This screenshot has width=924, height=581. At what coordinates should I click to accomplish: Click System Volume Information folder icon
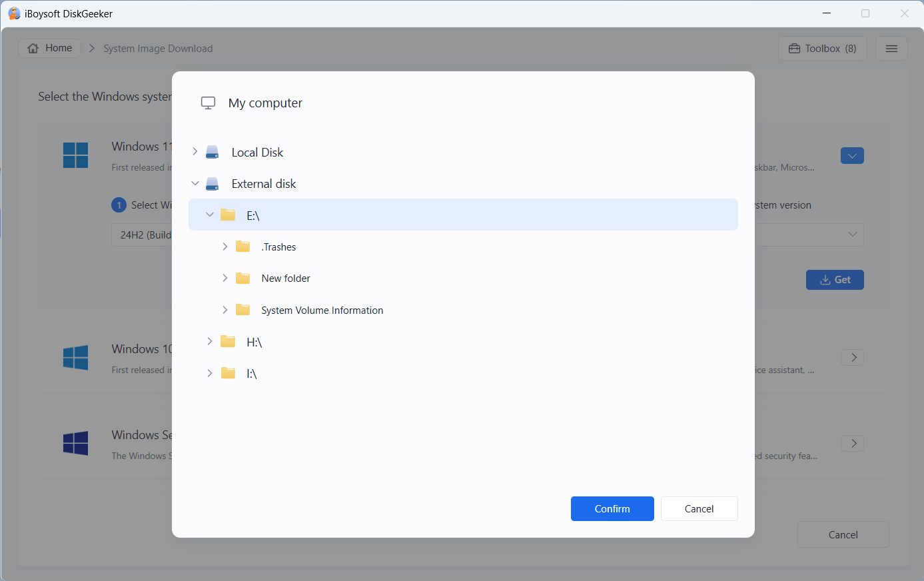(x=243, y=310)
